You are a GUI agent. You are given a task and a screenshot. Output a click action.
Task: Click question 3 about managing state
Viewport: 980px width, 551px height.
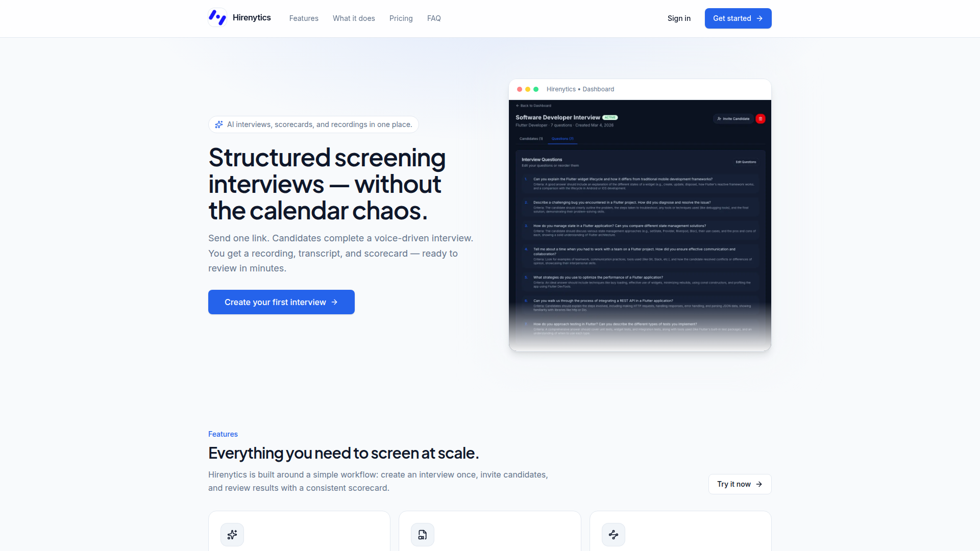[640, 231]
